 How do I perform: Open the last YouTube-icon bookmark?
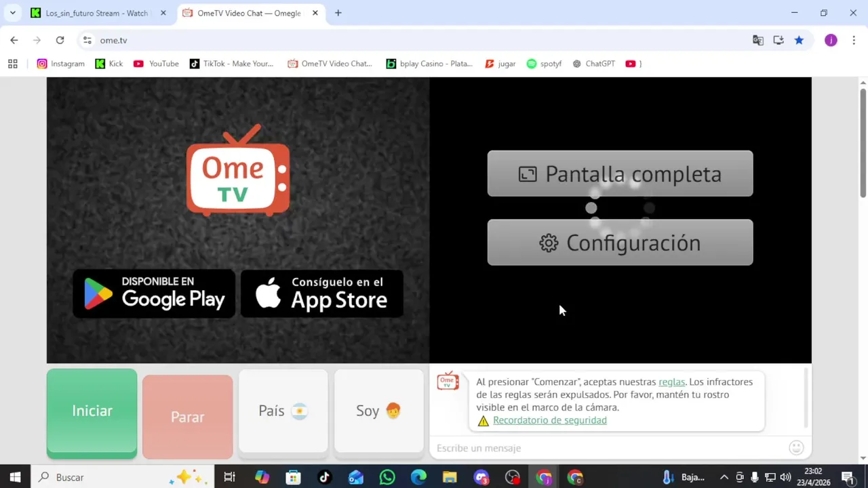pos(633,64)
